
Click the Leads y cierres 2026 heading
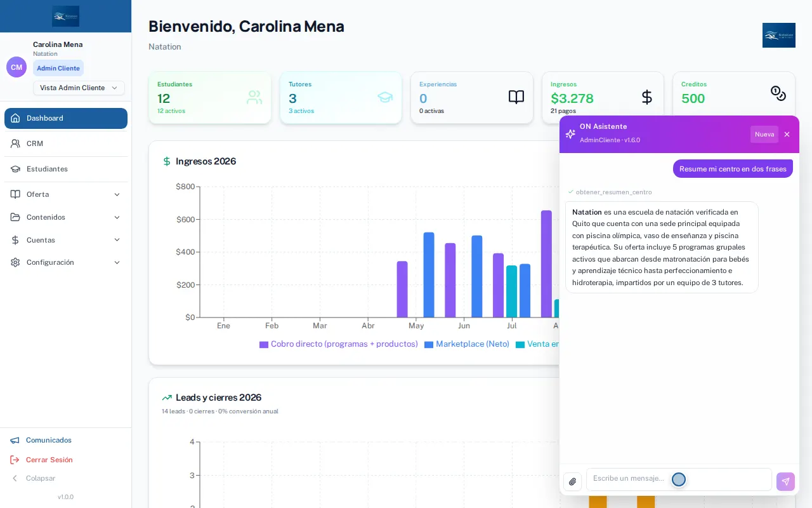coord(218,398)
